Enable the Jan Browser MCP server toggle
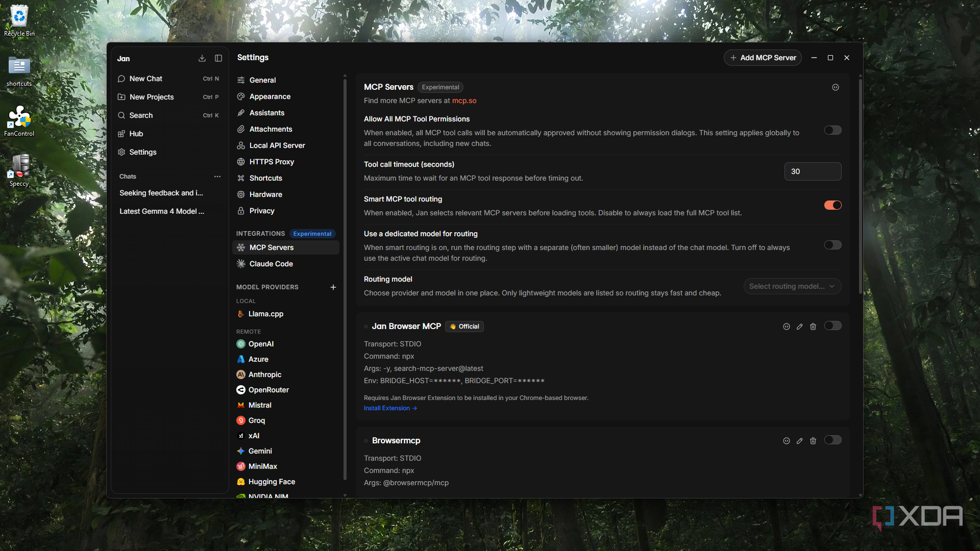The width and height of the screenshot is (980, 551). click(x=832, y=325)
